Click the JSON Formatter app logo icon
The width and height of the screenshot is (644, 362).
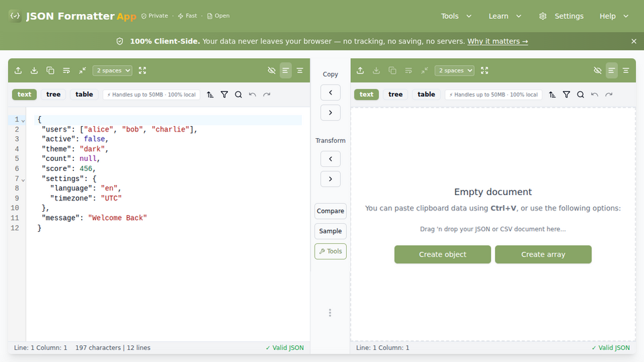pyautogui.click(x=15, y=16)
